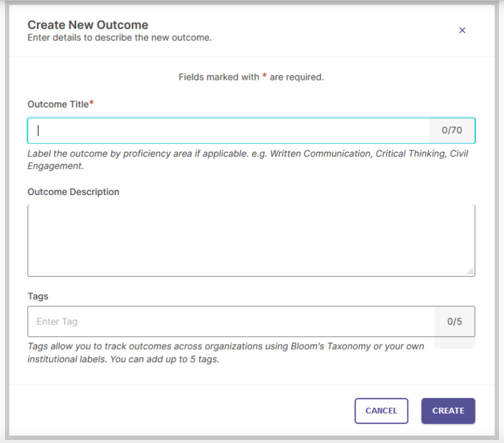
Task: Click the 0/5 tag counter
Action: pyautogui.click(x=454, y=321)
